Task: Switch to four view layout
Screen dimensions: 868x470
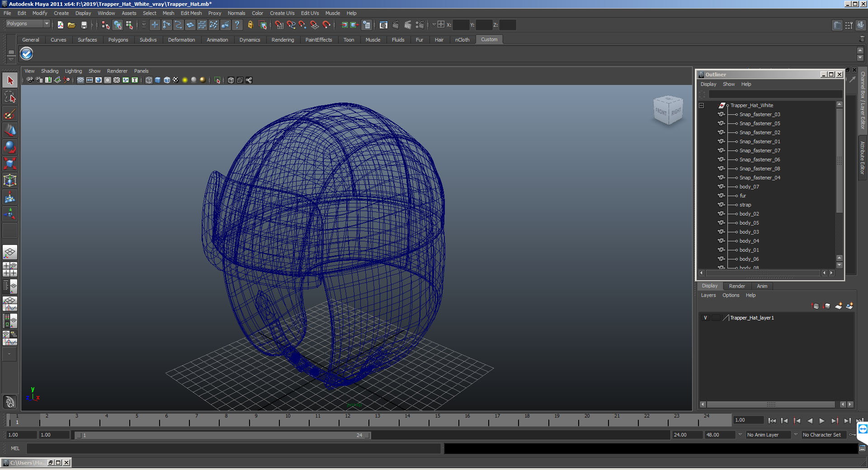Action: coord(10,269)
